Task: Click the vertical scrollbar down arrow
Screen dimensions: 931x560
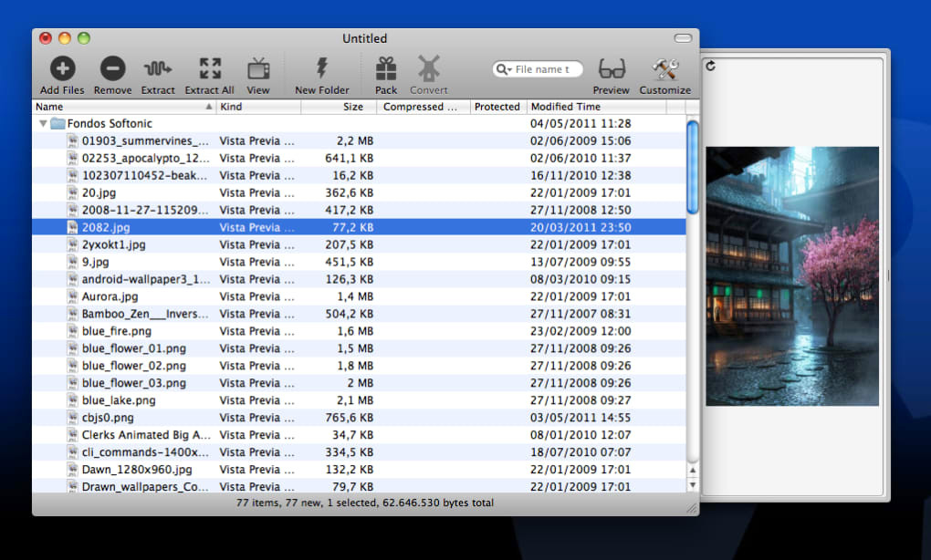Action: coord(692,484)
